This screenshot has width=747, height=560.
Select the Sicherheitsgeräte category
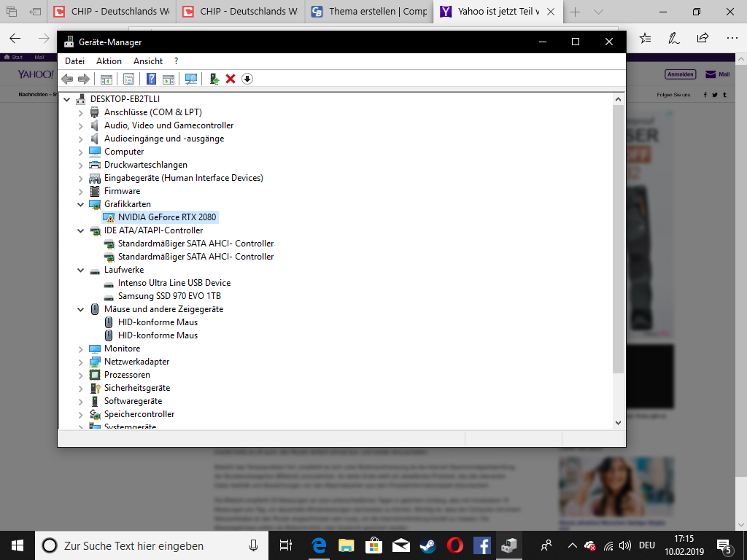coord(137,388)
